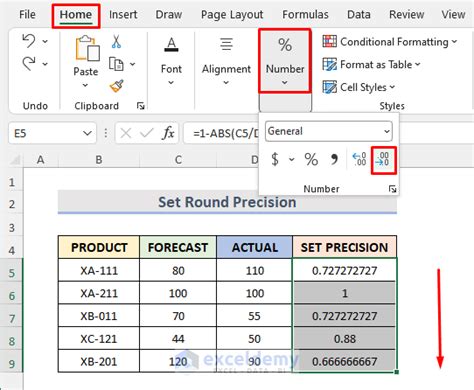Select the Format Painter brush
The width and height of the screenshot is (474, 390).
coord(117,86)
